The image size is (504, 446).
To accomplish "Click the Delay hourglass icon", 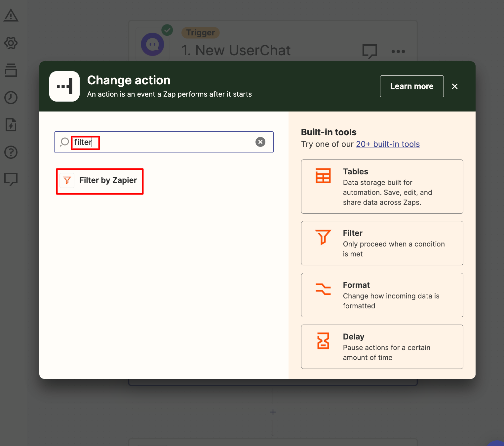I will click(323, 341).
